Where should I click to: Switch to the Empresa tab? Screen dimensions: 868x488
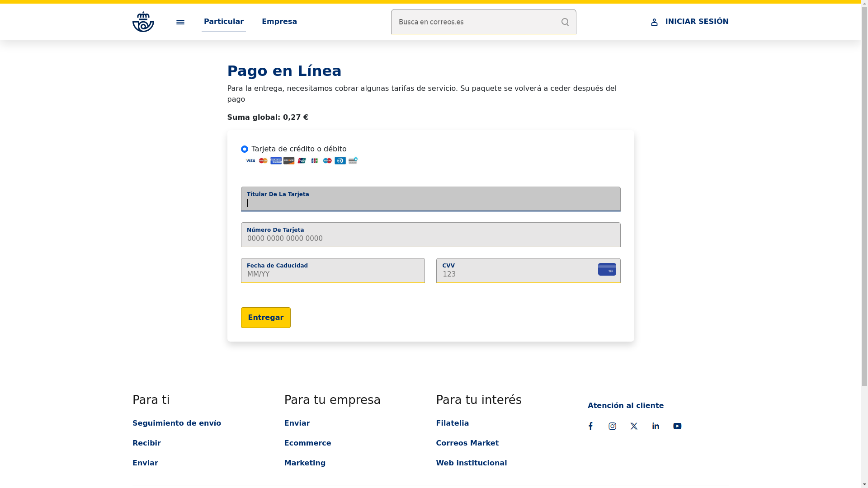[x=279, y=22]
